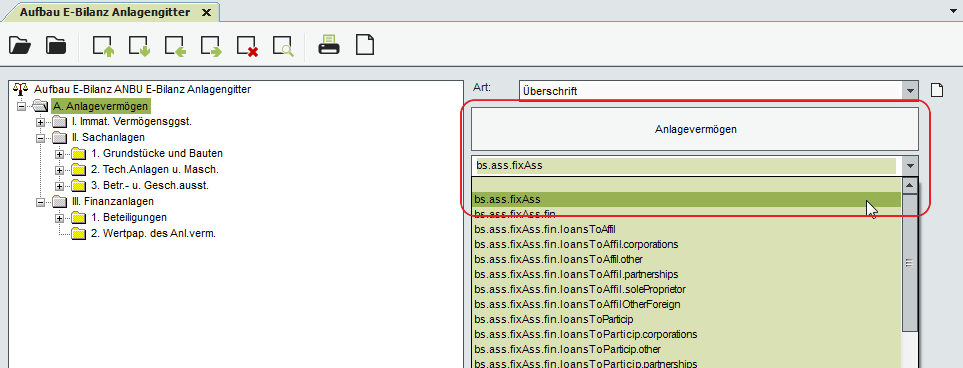
Task: Select A. Anlagevermögen in the tree
Action: 100,106
